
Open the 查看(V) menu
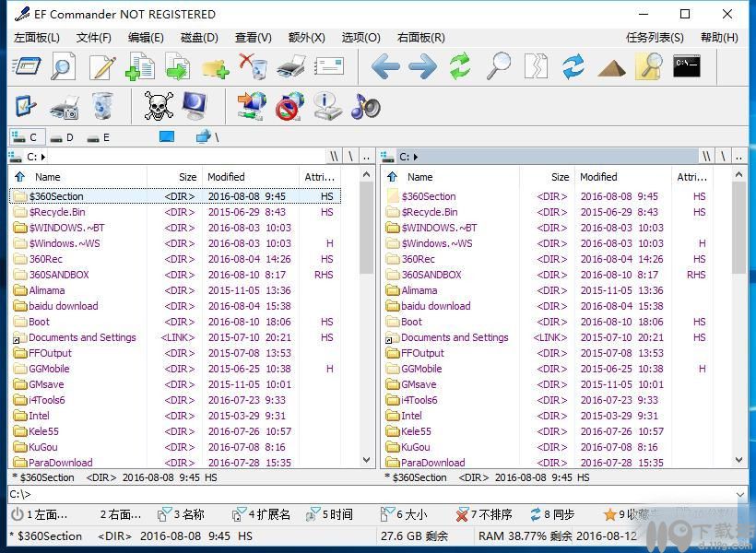click(x=254, y=38)
